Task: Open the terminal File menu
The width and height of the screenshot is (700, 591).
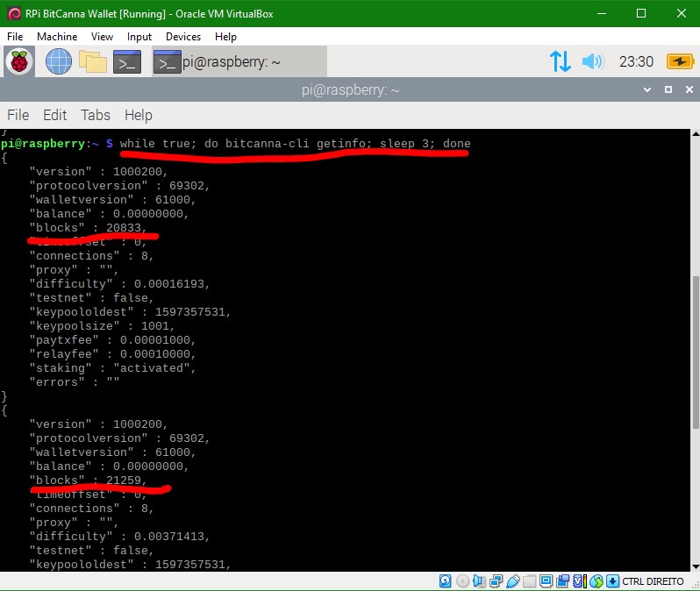Action: click(x=18, y=115)
